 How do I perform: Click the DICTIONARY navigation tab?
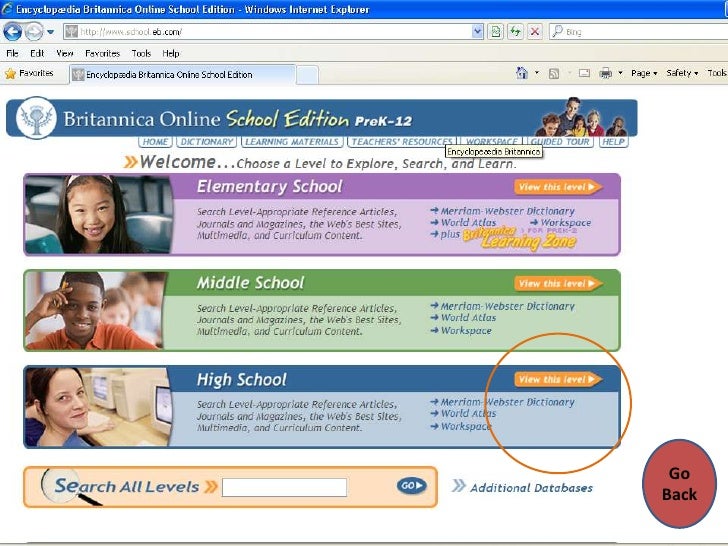click(207, 142)
